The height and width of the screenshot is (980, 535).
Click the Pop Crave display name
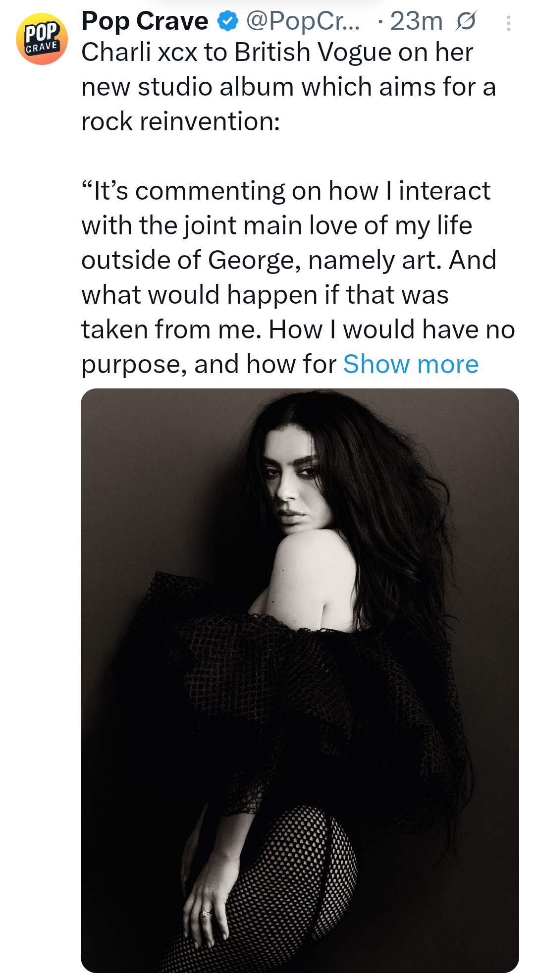145,21
